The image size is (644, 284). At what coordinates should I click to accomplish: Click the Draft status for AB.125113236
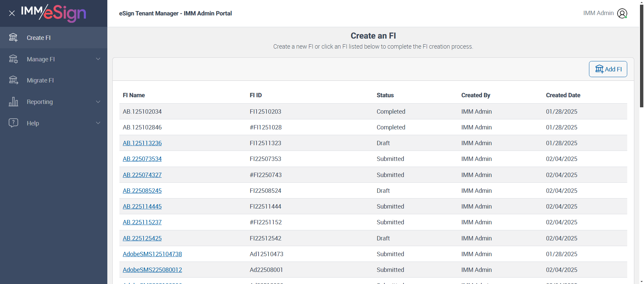click(383, 143)
